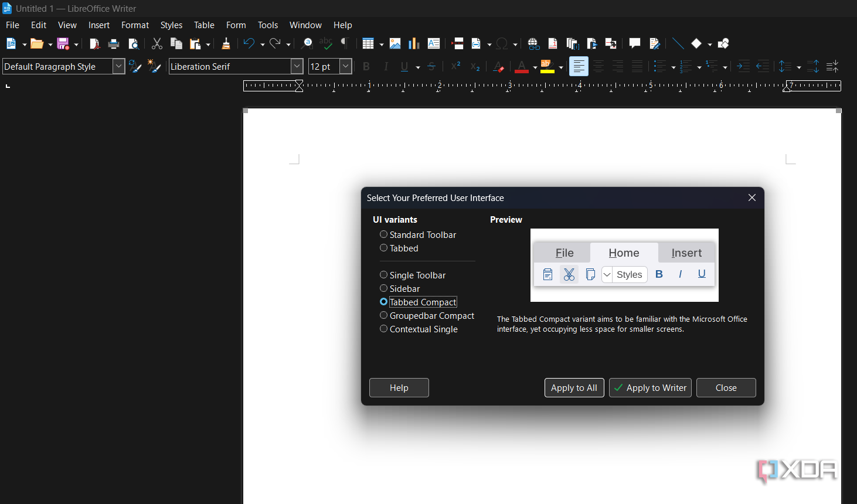
Task: Click the Export as PDF icon
Action: (94, 43)
